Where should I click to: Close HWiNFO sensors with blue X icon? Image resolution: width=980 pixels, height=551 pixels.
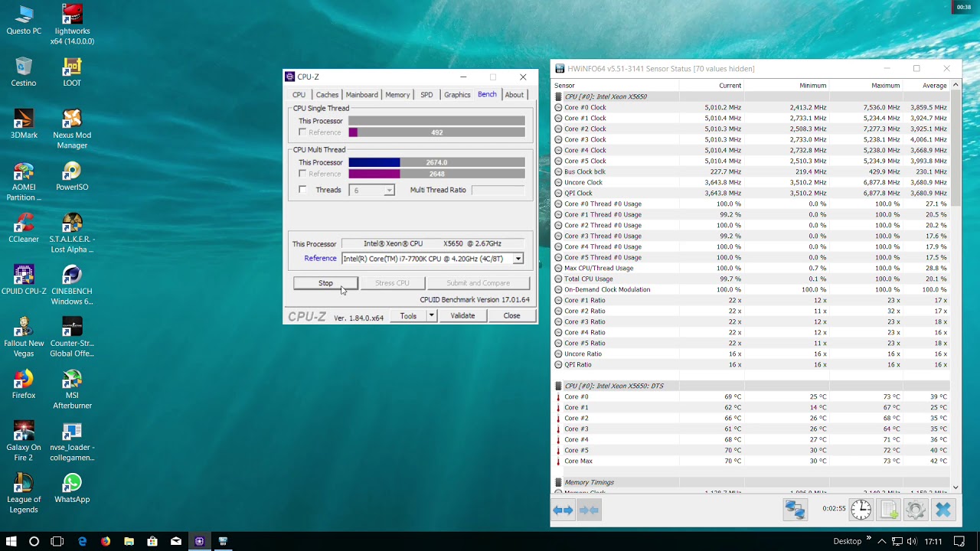click(x=943, y=510)
